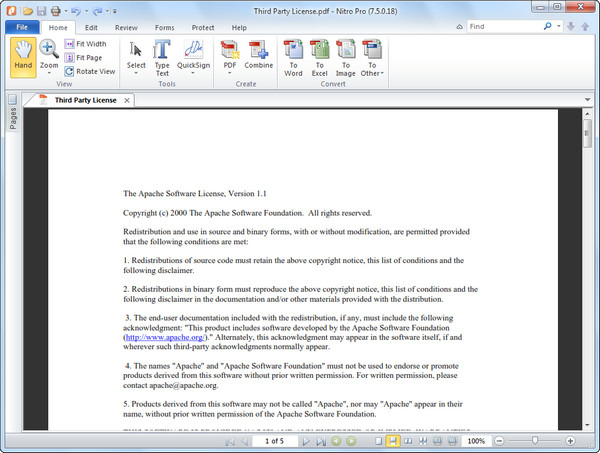The height and width of the screenshot is (453, 600).
Task: Click the Save icon in quick access toolbar
Action: point(42,10)
